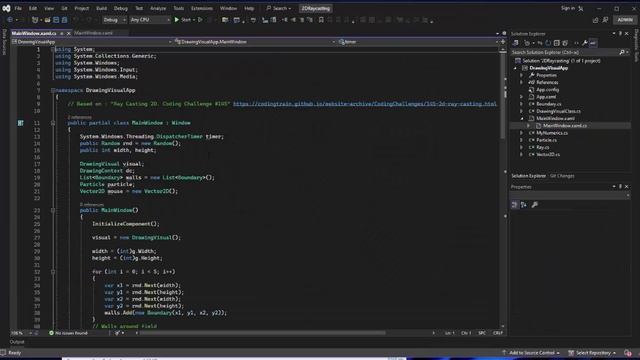640x360 pixels.
Task: Close the MainWindow.xaml.cs tab
Action: [x=69, y=33]
